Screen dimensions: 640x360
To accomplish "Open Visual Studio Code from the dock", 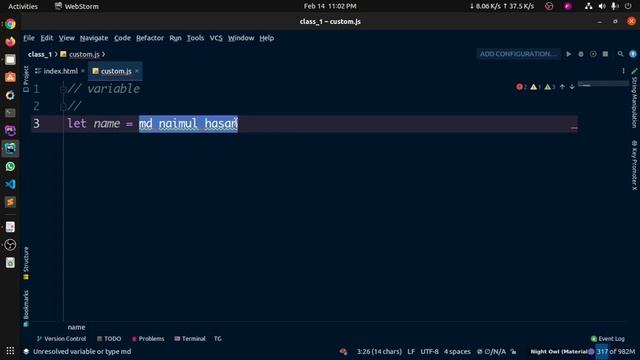I will pyautogui.click(x=10, y=184).
